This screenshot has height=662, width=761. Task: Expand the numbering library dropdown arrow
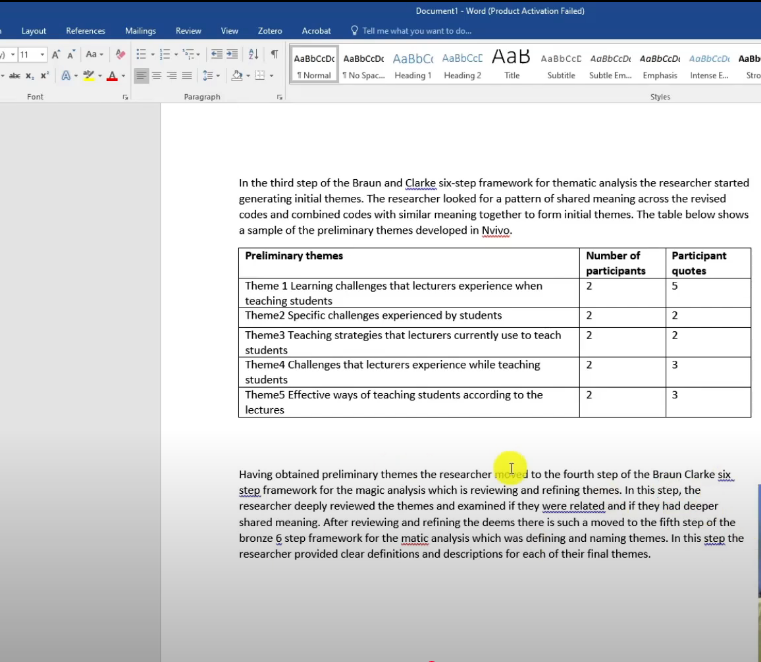click(176, 54)
